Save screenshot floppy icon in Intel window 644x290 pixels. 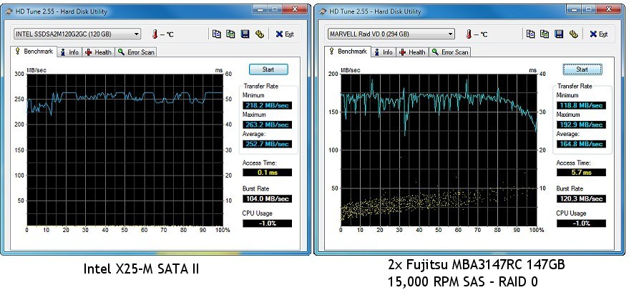[245, 34]
